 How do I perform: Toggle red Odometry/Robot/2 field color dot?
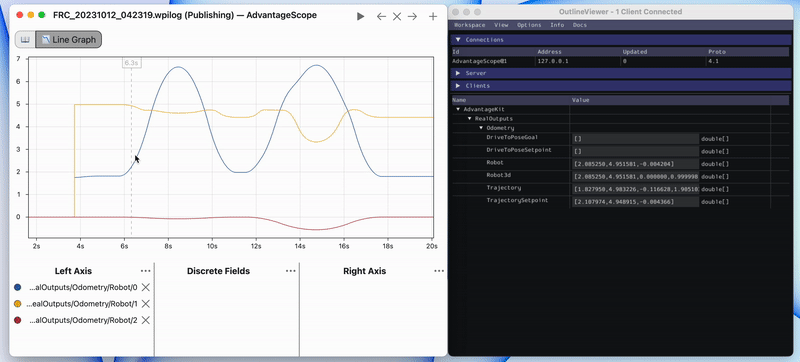pyautogui.click(x=18, y=320)
